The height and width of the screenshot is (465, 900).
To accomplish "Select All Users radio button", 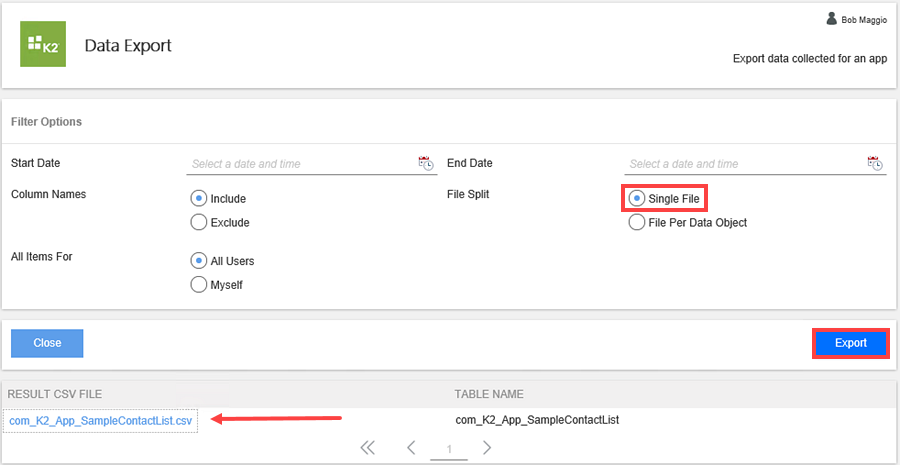I will (x=198, y=260).
